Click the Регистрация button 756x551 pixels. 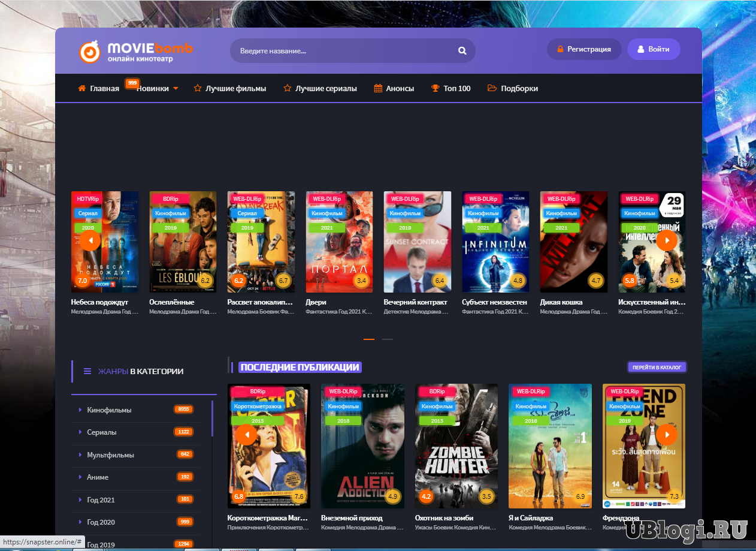coord(584,49)
